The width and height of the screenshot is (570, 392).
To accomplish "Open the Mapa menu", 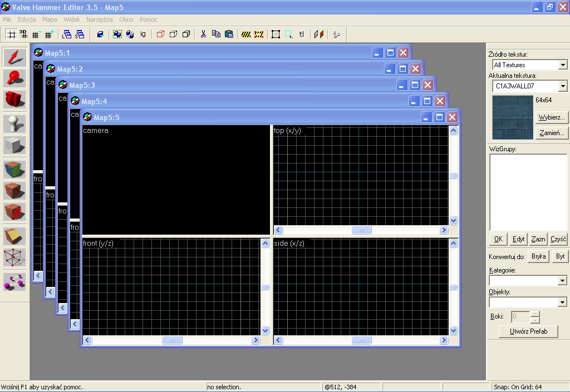I will (x=50, y=19).
